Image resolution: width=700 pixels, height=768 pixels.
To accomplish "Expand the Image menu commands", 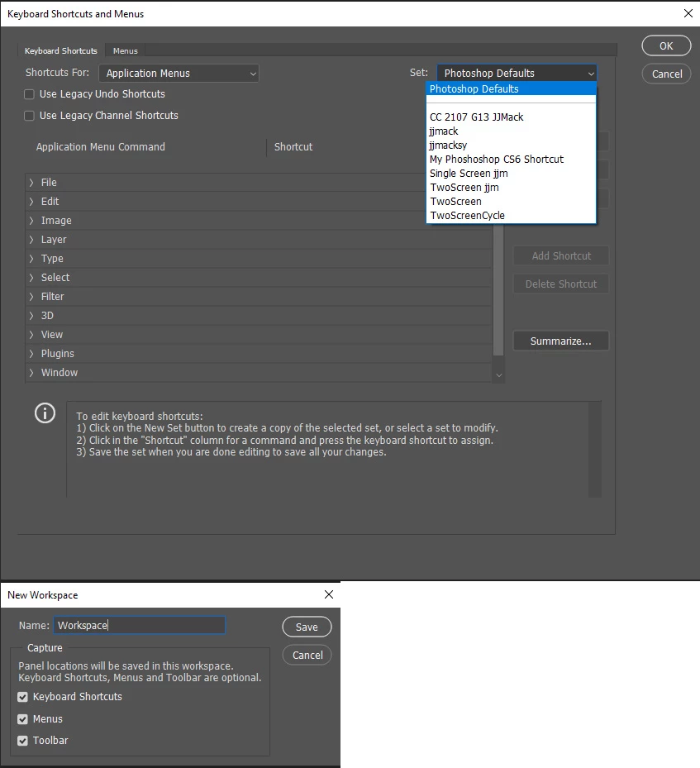I will (31, 221).
